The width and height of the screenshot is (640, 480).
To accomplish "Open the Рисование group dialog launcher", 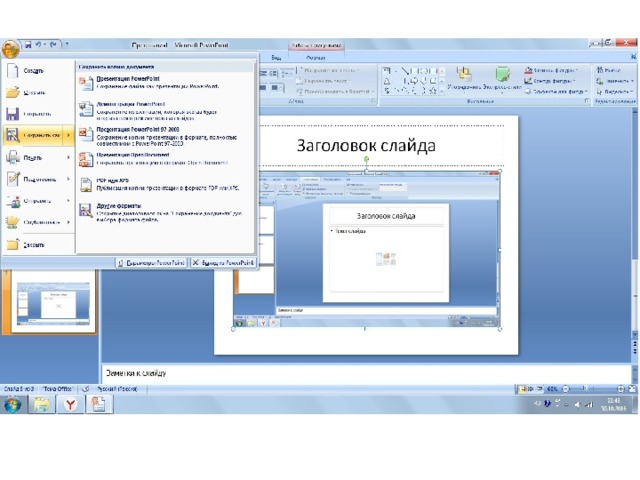I will [x=587, y=101].
